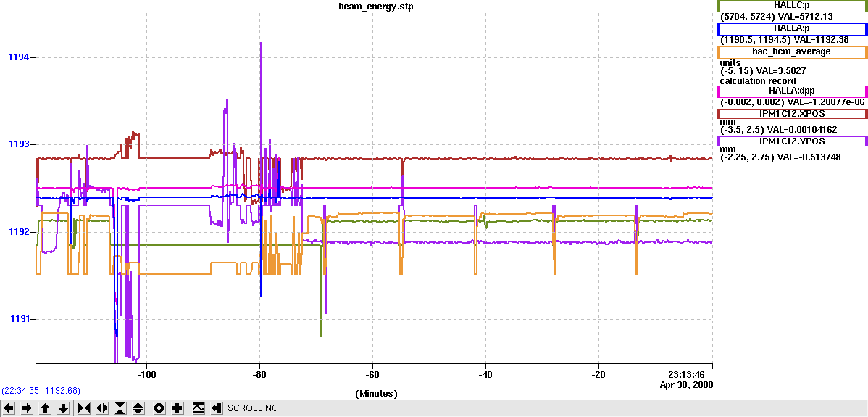
Task: Click the -40 x-axis tick label
Action: pos(485,374)
